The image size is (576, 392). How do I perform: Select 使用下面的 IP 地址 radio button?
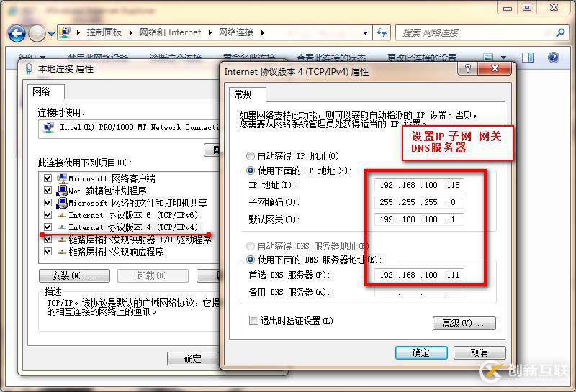[251, 170]
